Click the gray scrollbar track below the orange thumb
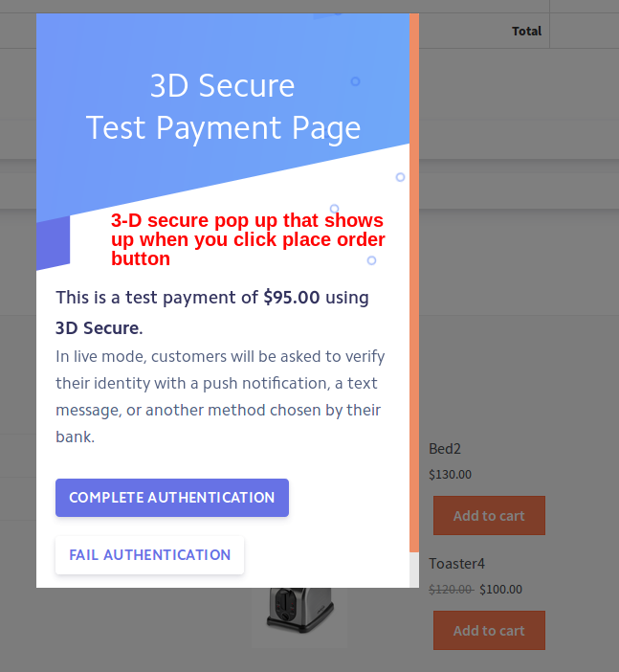The height and width of the screenshot is (672, 619). [414, 570]
